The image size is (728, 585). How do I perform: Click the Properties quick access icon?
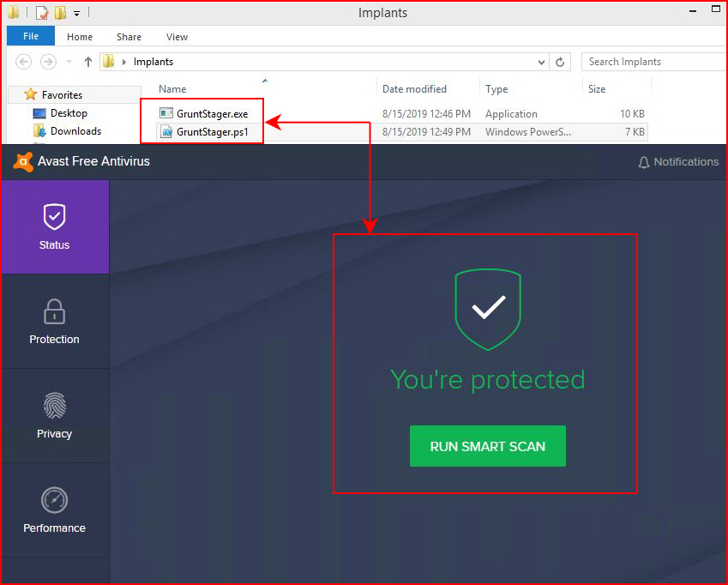click(42, 13)
